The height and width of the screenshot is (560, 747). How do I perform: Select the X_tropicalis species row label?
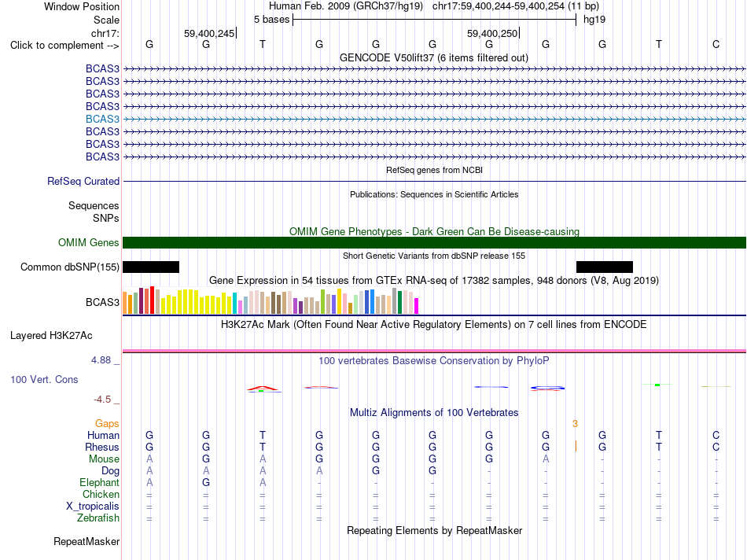pyautogui.click(x=93, y=507)
